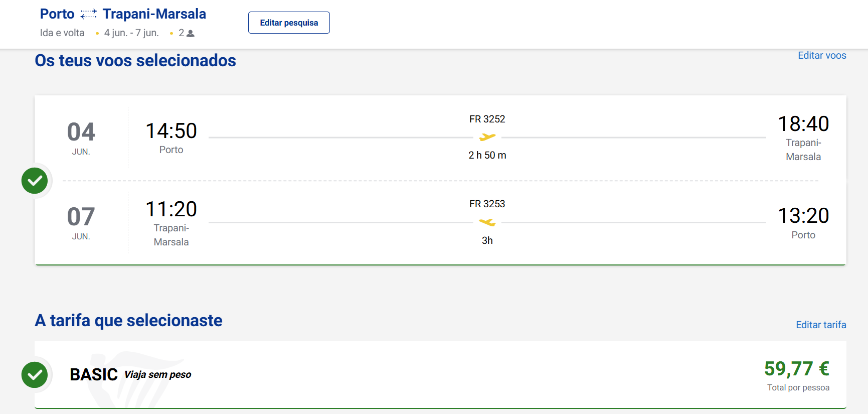This screenshot has height=414, width=868.
Task: Click the '3h' return duration
Action: [487, 240]
